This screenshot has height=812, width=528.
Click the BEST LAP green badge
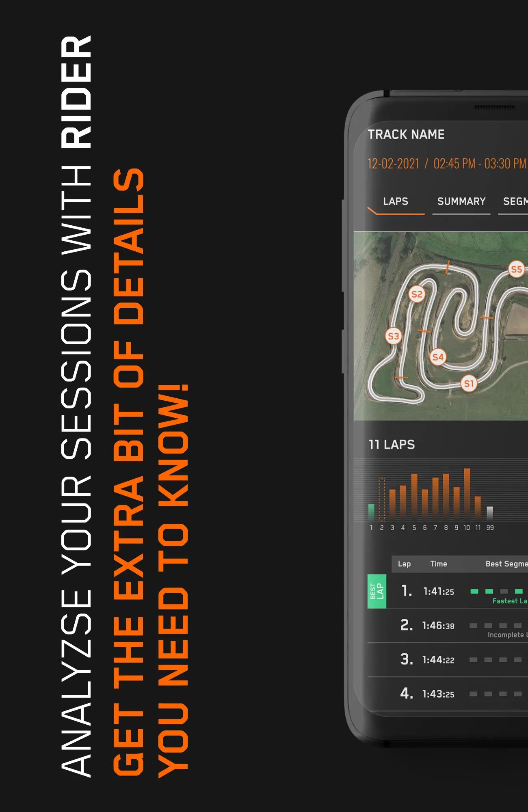pyautogui.click(x=377, y=591)
